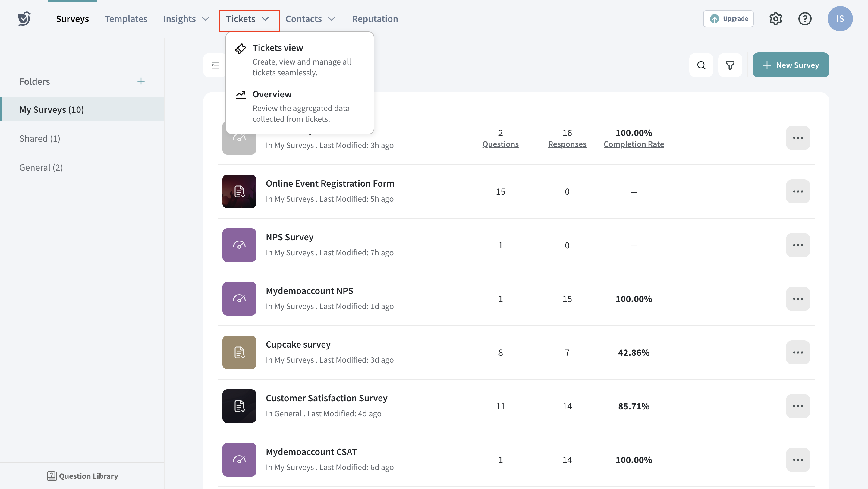The image size is (868, 489).
Task: Open more options for Cupcake survey
Action: tap(797, 352)
